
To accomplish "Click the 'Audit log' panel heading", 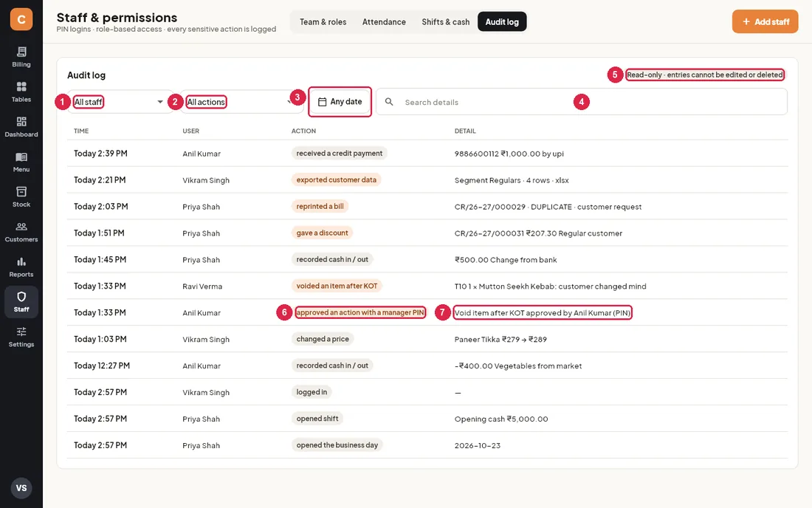I will coord(86,75).
